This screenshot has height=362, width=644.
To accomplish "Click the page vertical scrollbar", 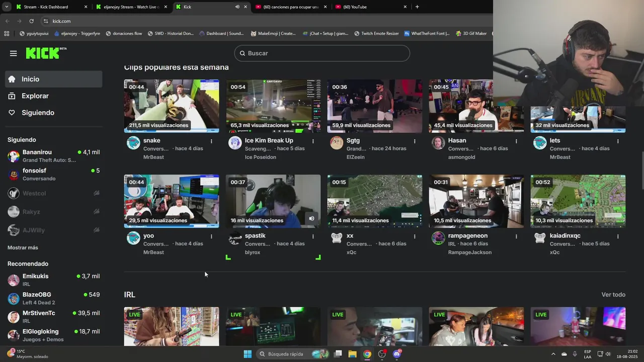I will click(x=641, y=171).
